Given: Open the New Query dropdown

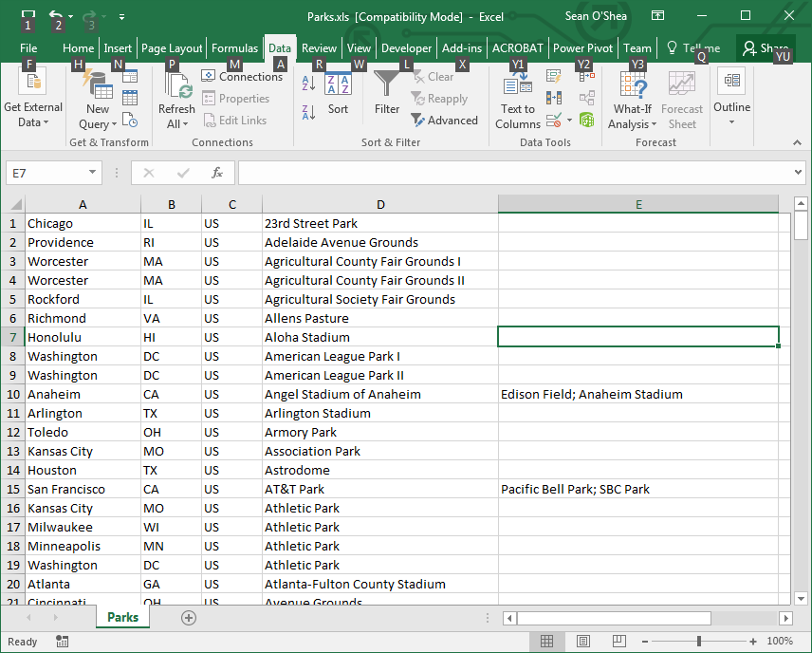Looking at the screenshot, I should coord(98,116).
